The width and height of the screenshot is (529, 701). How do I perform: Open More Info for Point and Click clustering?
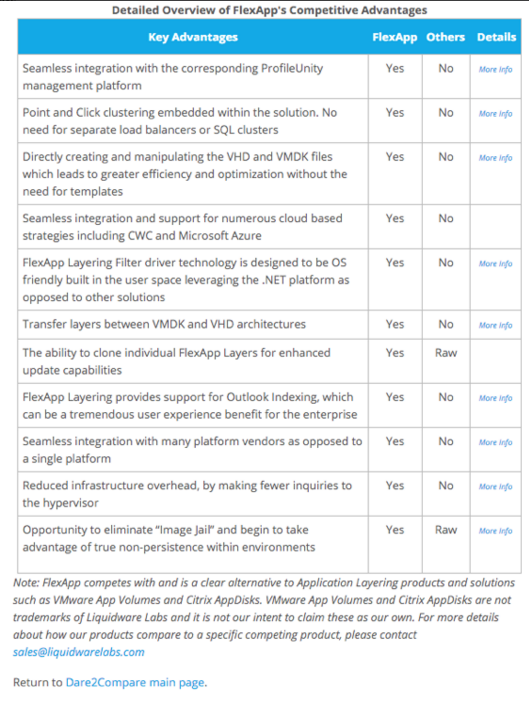pos(495,114)
